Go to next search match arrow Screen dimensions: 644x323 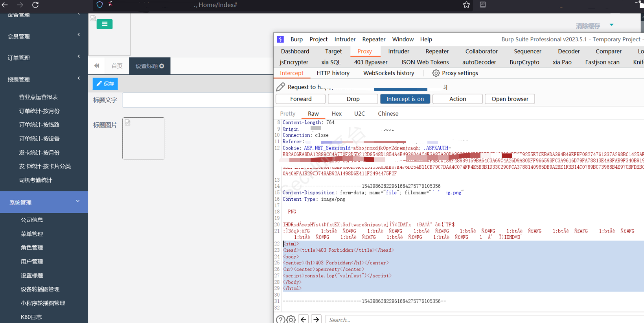click(x=316, y=319)
